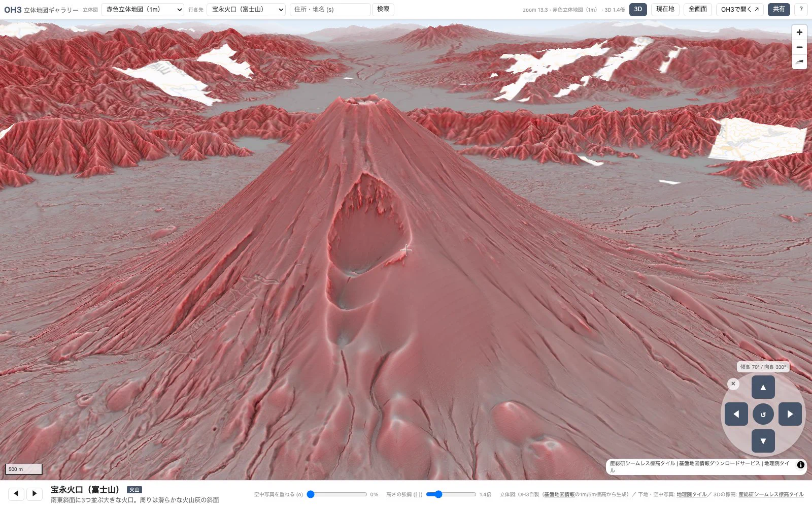Click the 共有 share button
The width and height of the screenshot is (812, 508).
point(779,9)
